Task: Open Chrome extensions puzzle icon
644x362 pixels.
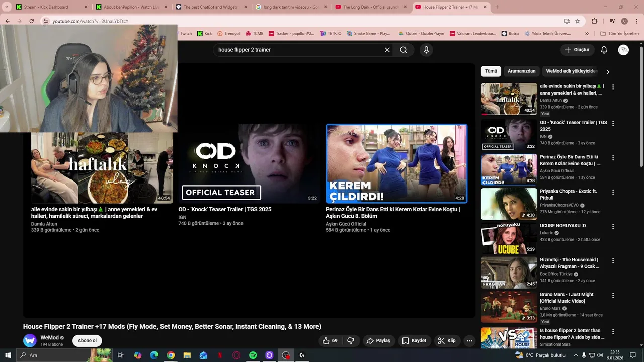Action: click(595, 21)
